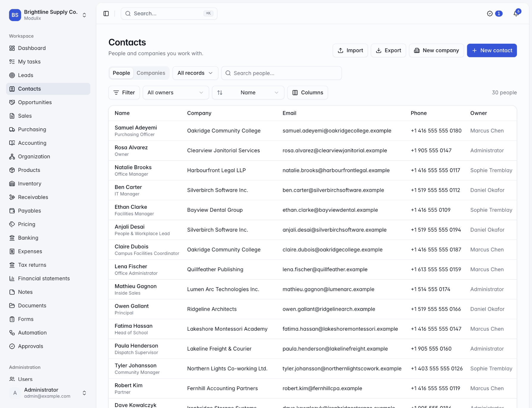
Task: Focus the Search people field
Action: [x=281, y=73]
